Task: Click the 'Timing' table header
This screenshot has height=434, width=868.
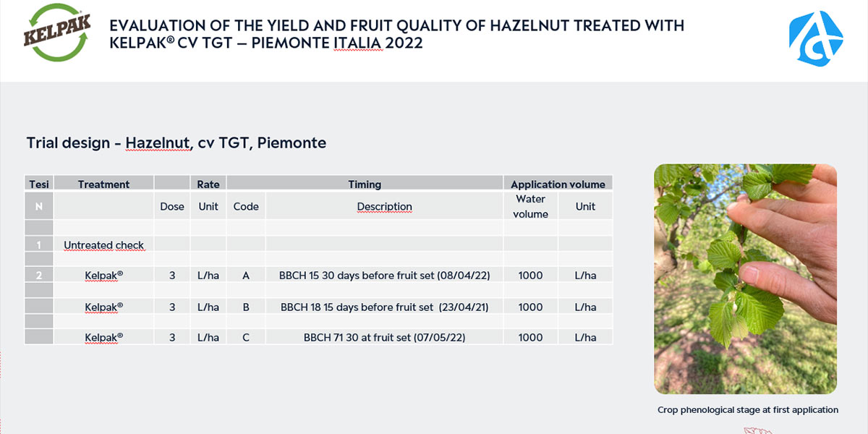Action: [x=365, y=184]
